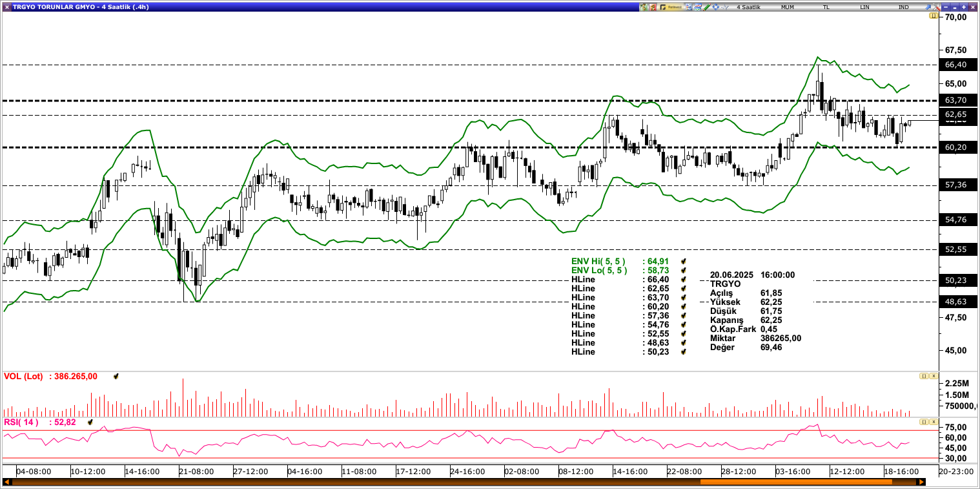Toggle the VOL (Lot) indicator checkmark
Image resolution: width=980 pixels, height=489 pixels.
tap(116, 376)
